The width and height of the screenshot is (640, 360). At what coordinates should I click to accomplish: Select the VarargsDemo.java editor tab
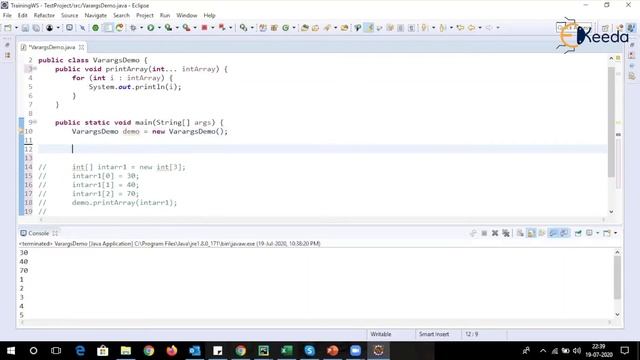pyautogui.click(x=52, y=47)
